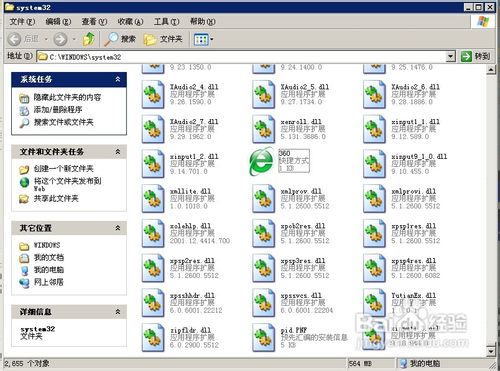Open WINDOWS folder in Other Places
This screenshot has width=500, height=371.
pos(47,245)
